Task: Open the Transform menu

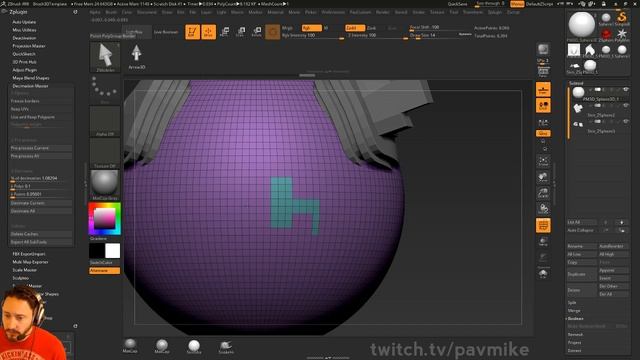Action: tap(473, 12)
